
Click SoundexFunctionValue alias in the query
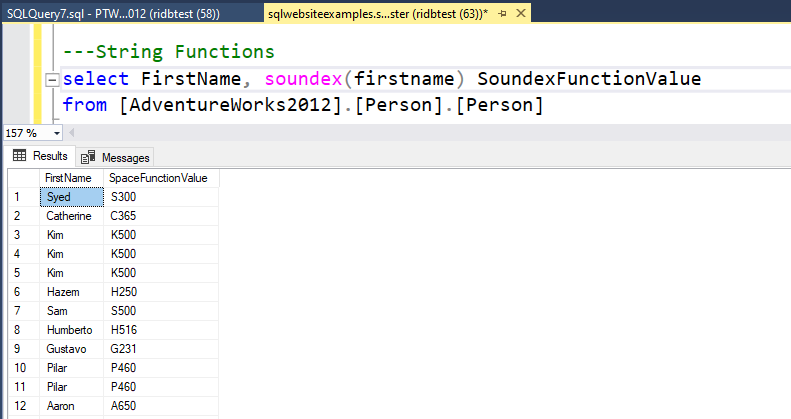tap(589, 79)
